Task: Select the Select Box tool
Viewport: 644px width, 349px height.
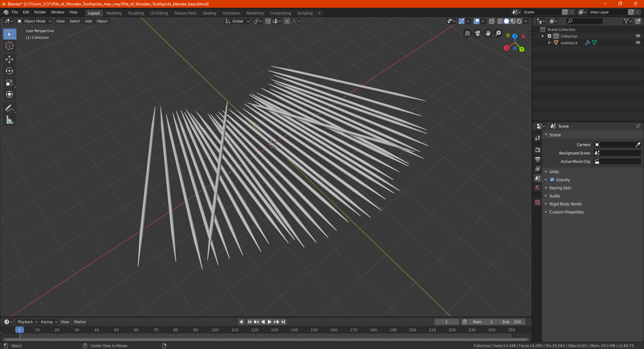Action: click(9, 34)
